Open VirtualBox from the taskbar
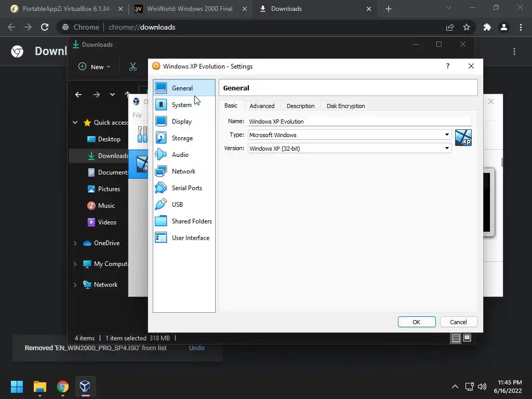Image resolution: width=532 pixels, height=399 pixels. pos(85,387)
